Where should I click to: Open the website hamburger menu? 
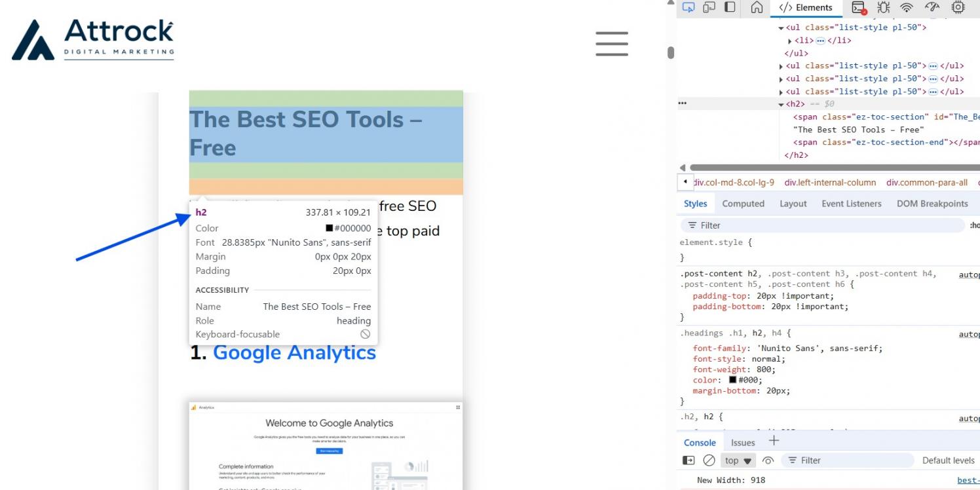point(612,44)
